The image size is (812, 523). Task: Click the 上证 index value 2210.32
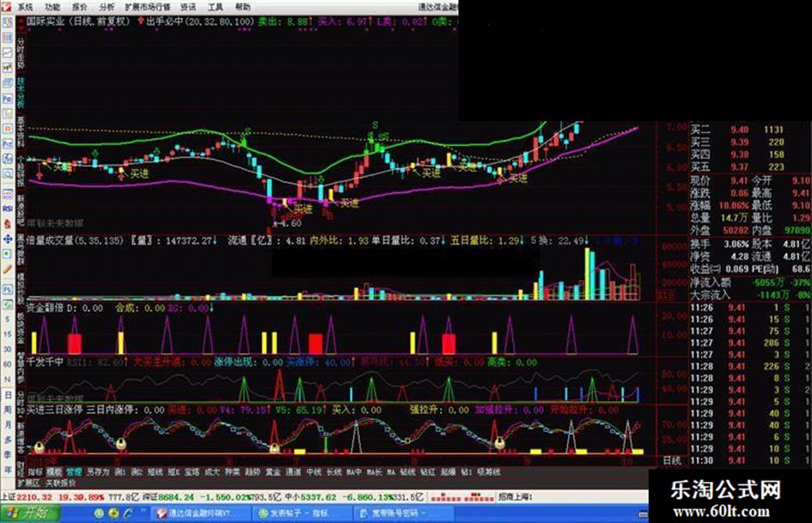click(34, 497)
